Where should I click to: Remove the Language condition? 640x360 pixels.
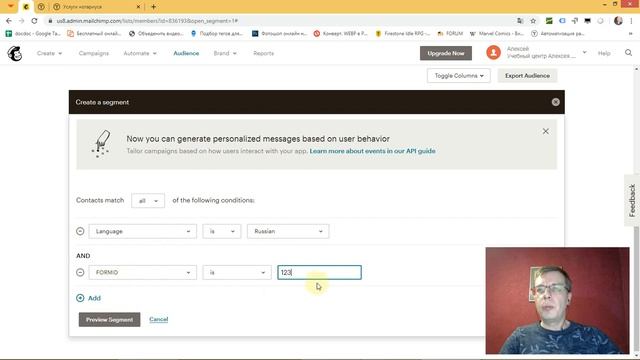pos(80,231)
